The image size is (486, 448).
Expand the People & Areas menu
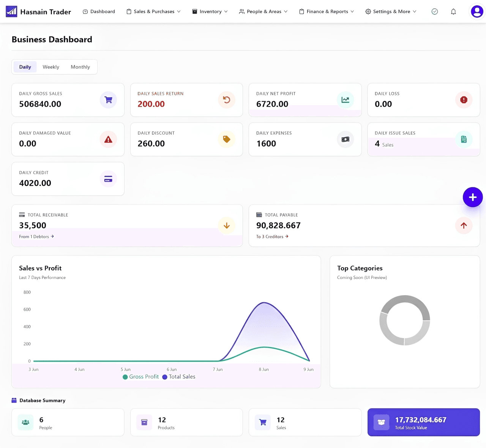[263, 11]
